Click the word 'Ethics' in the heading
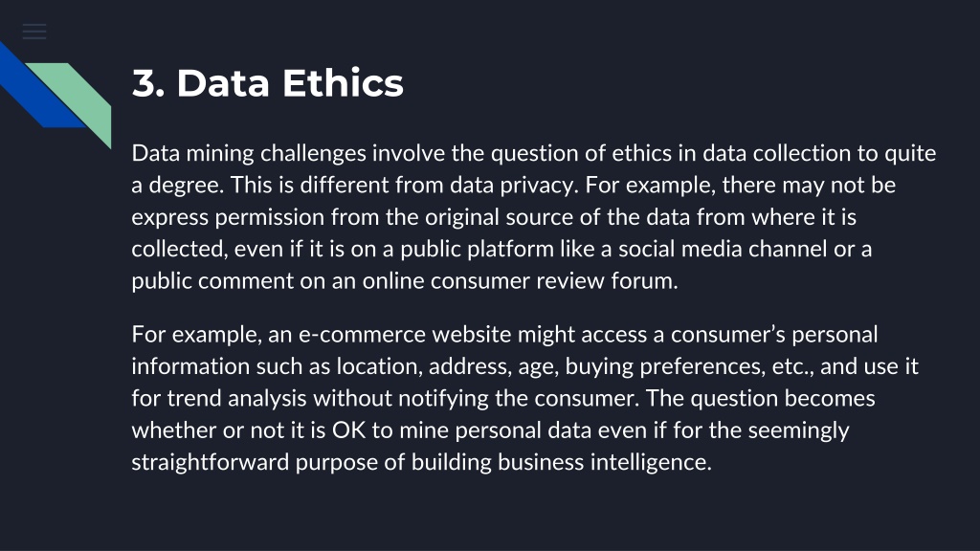 coord(344,82)
